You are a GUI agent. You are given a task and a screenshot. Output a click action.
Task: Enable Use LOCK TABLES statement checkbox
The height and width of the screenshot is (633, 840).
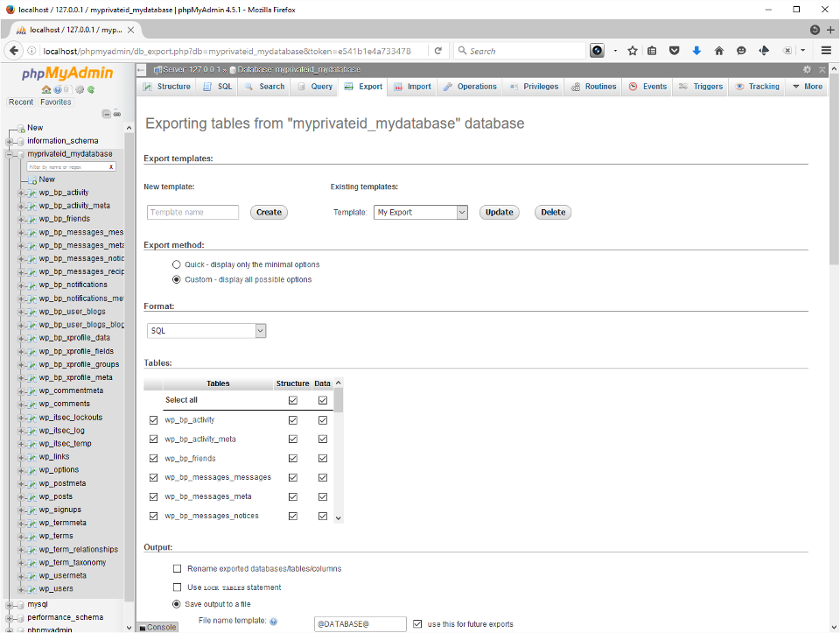coord(178,587)
